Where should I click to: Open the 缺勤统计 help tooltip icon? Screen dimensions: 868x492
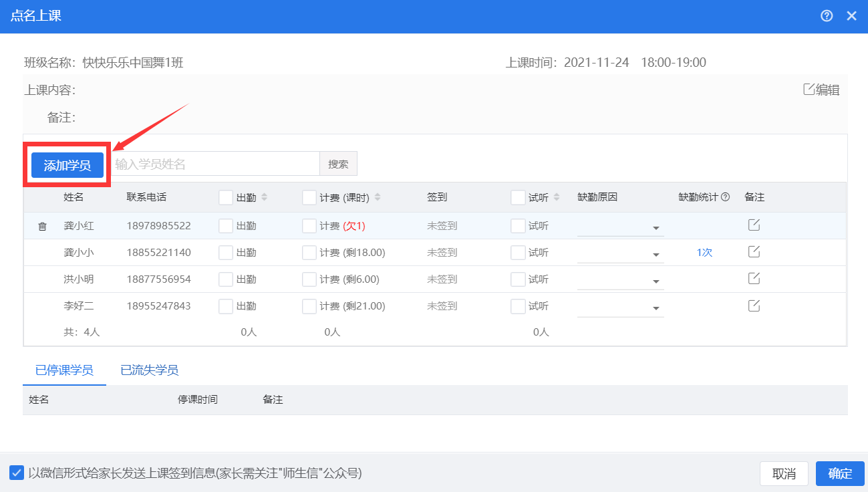click(725, 197)
